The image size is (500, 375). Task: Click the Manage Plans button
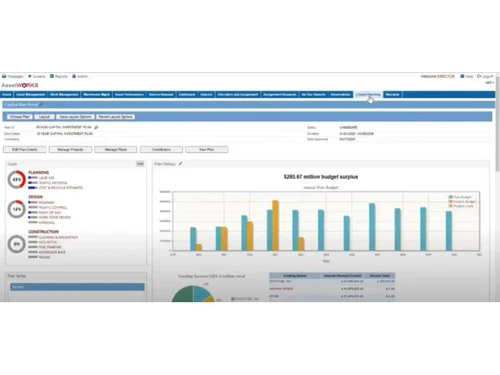pos(116,150)
